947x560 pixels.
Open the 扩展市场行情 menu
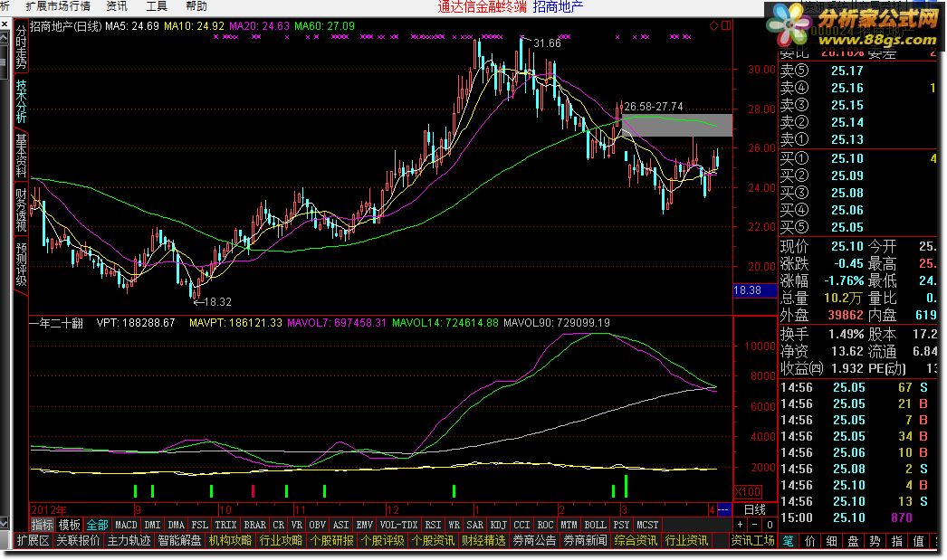tap(58, 6)
